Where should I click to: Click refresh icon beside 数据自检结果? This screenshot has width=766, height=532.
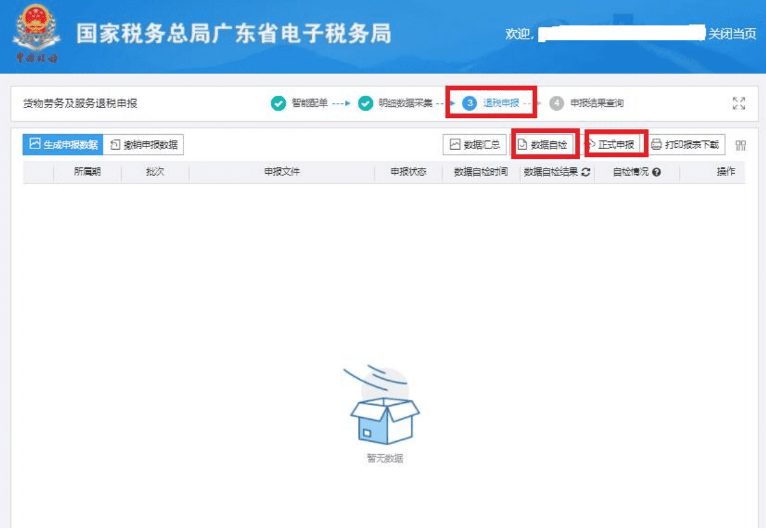click(x=585, y=172)
